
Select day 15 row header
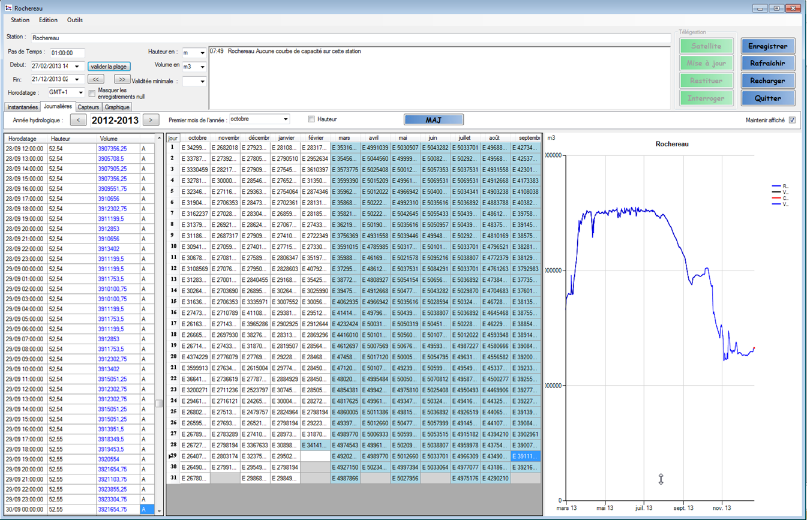click(x=173, y=302)
